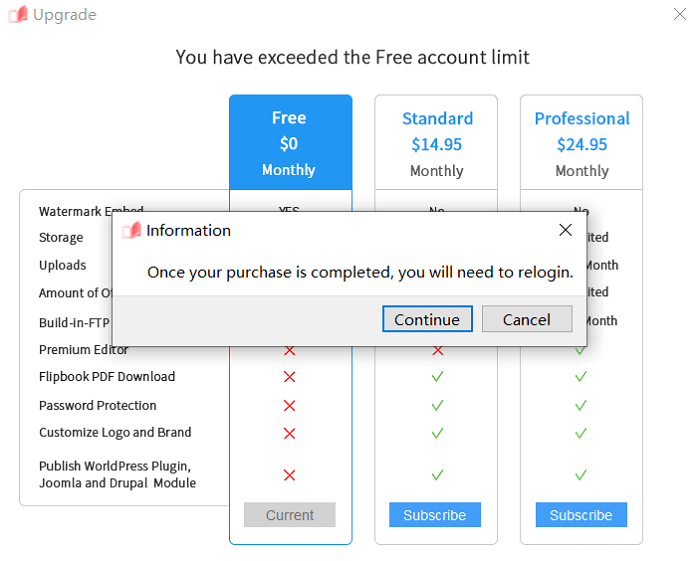700x561 pixels.
Task: Click Free plan's red X for WordPress Plugin row
Action: 290,475
